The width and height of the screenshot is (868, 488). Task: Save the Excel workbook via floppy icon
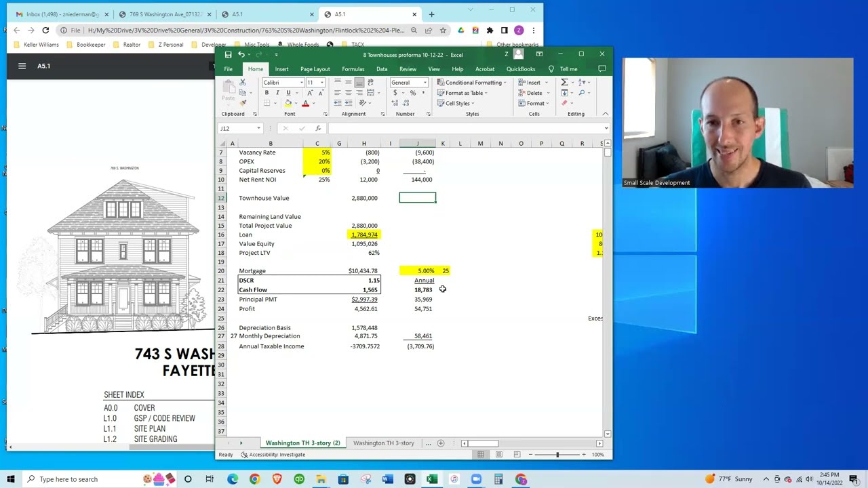pyautogui.click(x=228, y=55)
